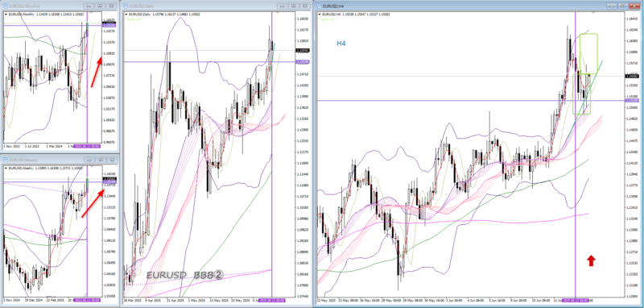Click the OHLC header text in Daily chart
644x308 pixels.
[164, 15]
